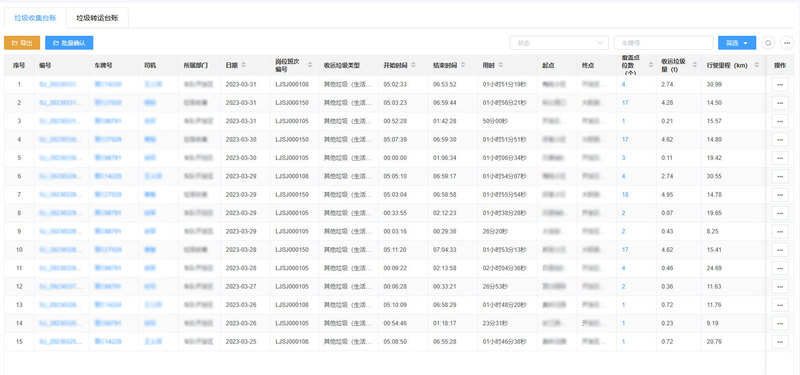The image size is (800, 375).
Task: Switch to the 垃圾转运台账 tab
Action: (x=97, y=18)
